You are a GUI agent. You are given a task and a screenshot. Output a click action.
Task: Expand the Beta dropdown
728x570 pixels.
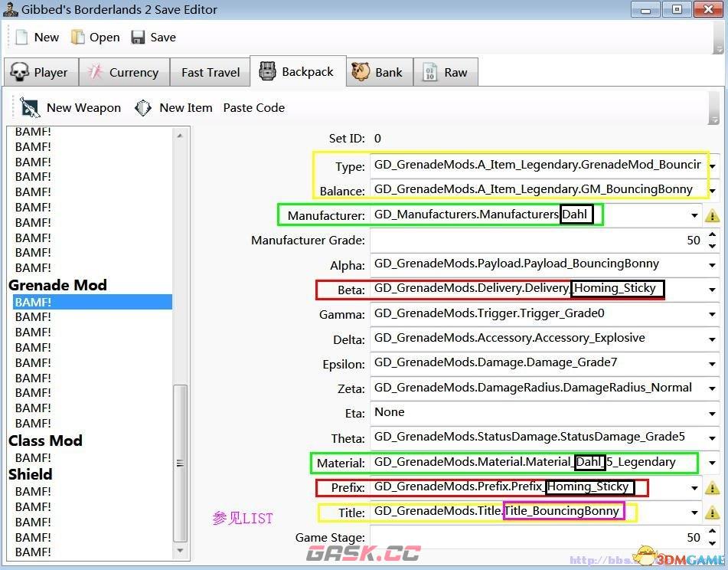point(712,290)
